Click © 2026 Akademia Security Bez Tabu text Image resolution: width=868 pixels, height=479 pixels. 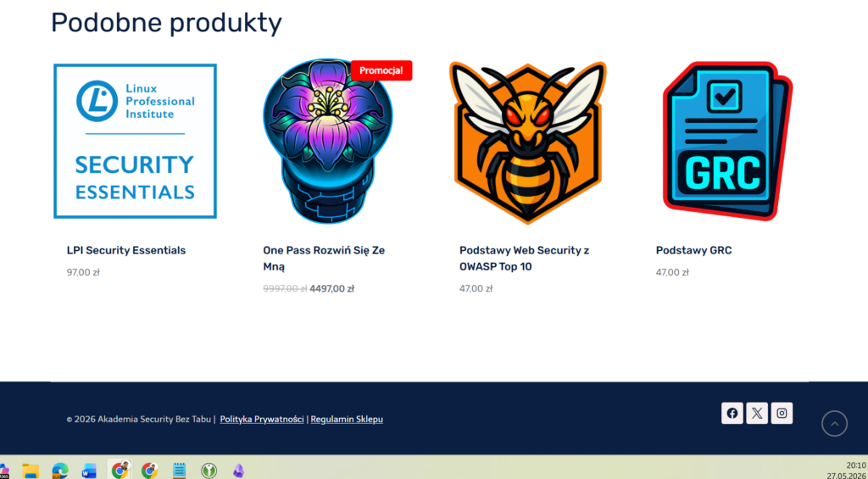[138, 419]
